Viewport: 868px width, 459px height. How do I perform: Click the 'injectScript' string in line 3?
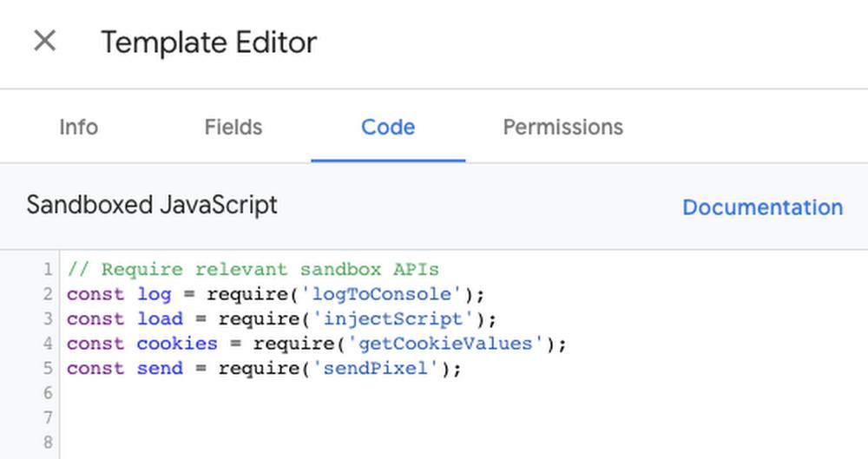(x=393, y=319)
